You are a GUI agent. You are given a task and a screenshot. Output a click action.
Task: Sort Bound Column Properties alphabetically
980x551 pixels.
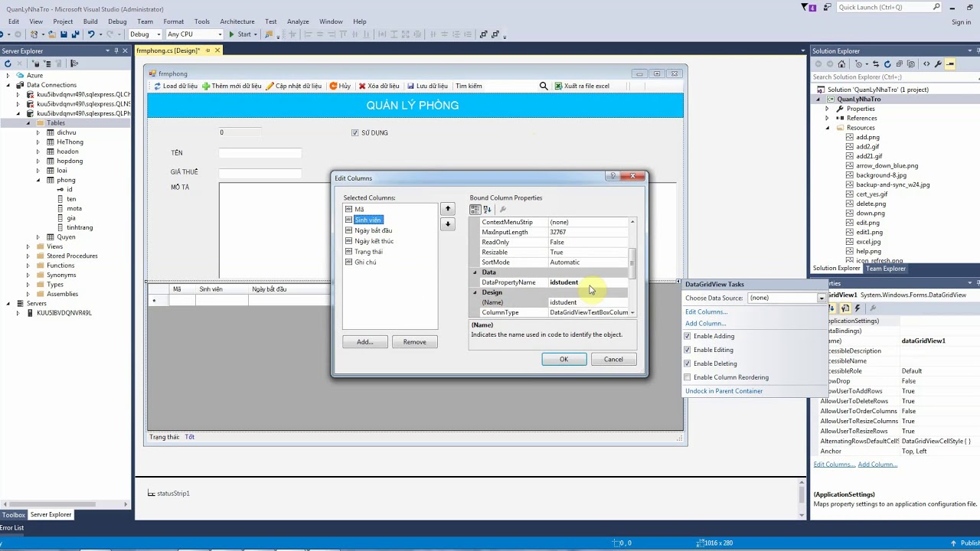[487, 209]
